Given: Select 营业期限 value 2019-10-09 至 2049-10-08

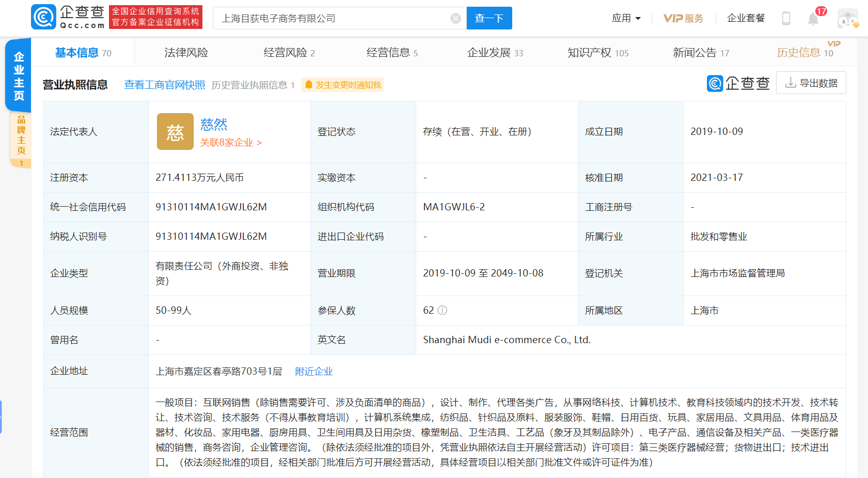Looking at the screenshot, I should tap(483, 273).
